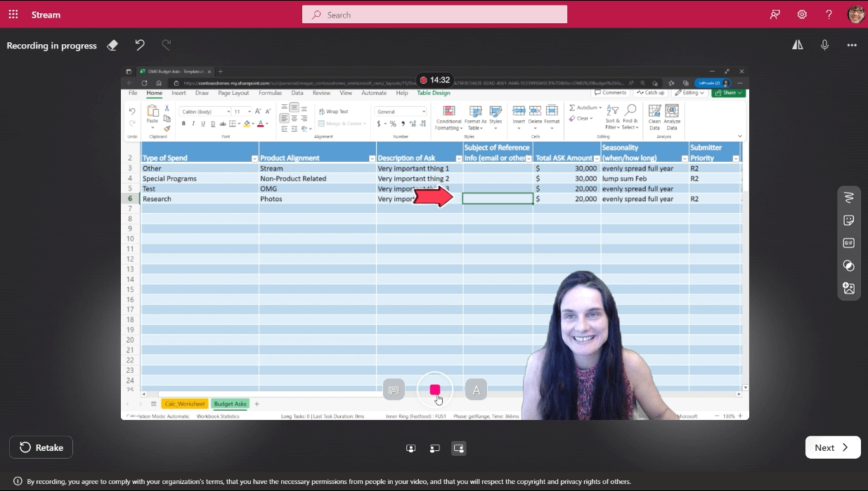Mute the microphone in Stream recorder
This screenshot has width=868, height=491.
(825, 45)
